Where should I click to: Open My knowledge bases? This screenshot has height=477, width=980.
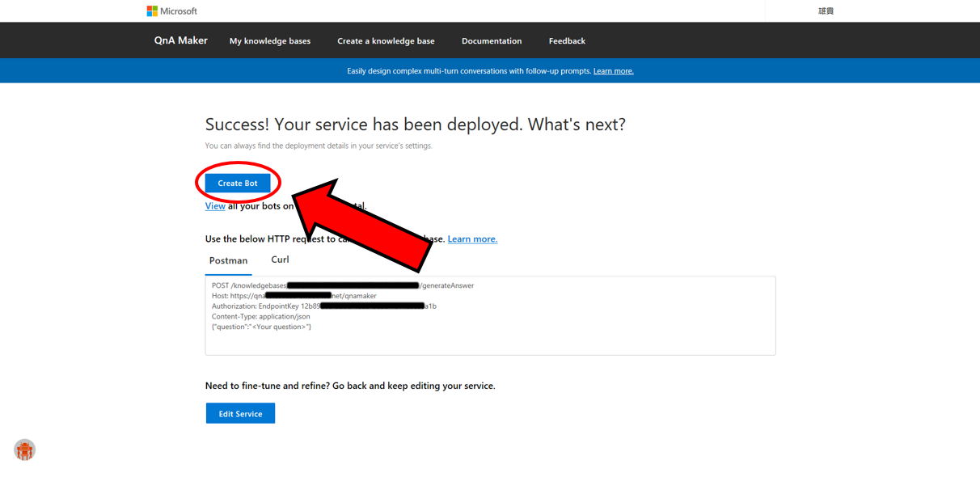pos(270,41)
